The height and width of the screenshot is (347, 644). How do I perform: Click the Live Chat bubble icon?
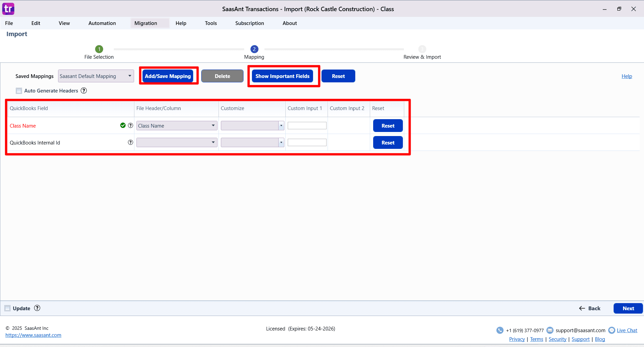pyautogui.click(x=612, y=330)
